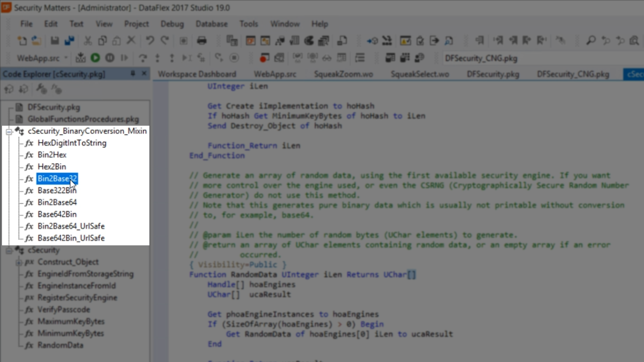The width and height of the screenshot is (644, 362).
Task: Click the green Run button in the toolbar
Action: pyautogui.click(x=95, y=58)
